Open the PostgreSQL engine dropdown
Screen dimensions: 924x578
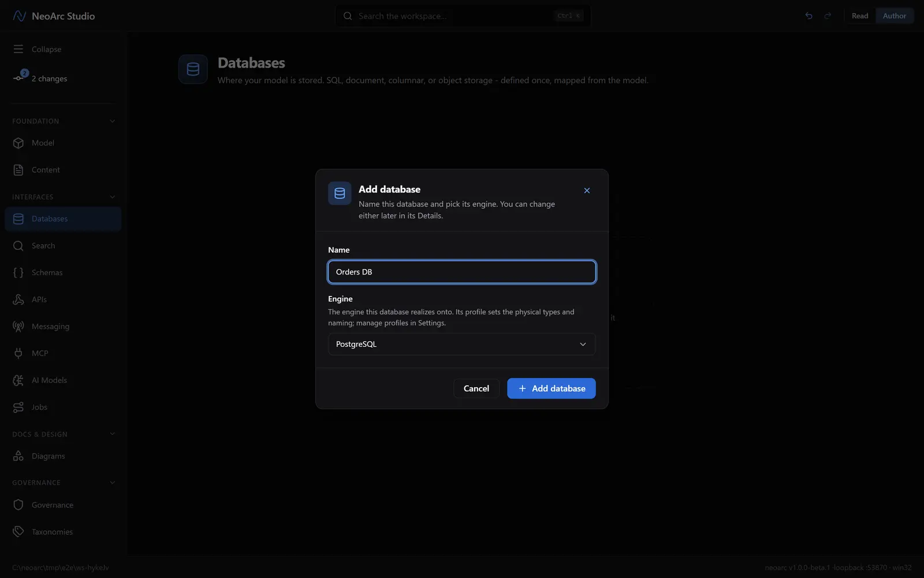(461, 344)
